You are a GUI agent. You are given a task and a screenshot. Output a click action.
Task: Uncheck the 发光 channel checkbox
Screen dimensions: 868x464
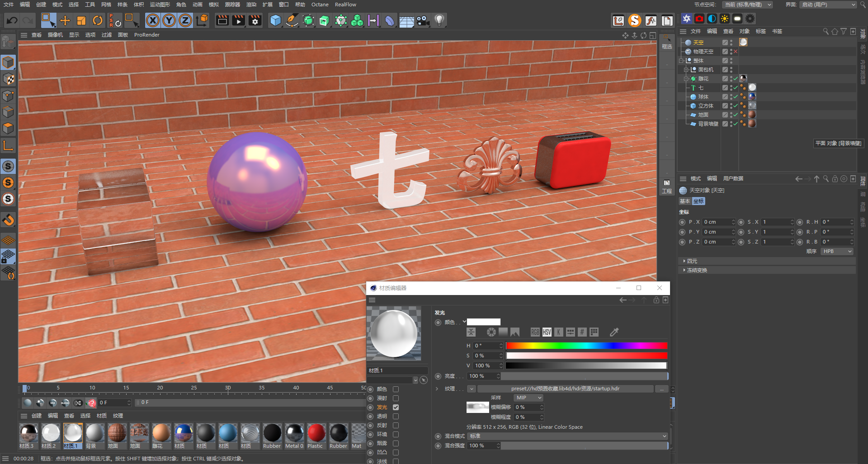[x=396, y=407]
